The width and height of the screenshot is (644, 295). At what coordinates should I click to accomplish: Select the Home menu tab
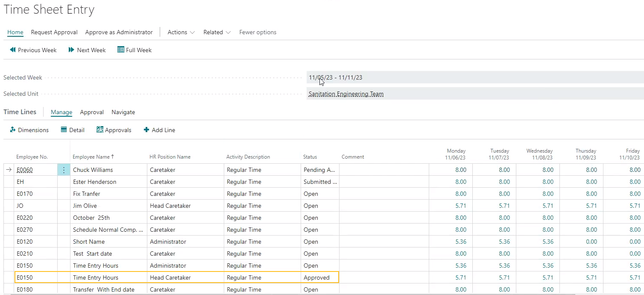click(15, 32)
